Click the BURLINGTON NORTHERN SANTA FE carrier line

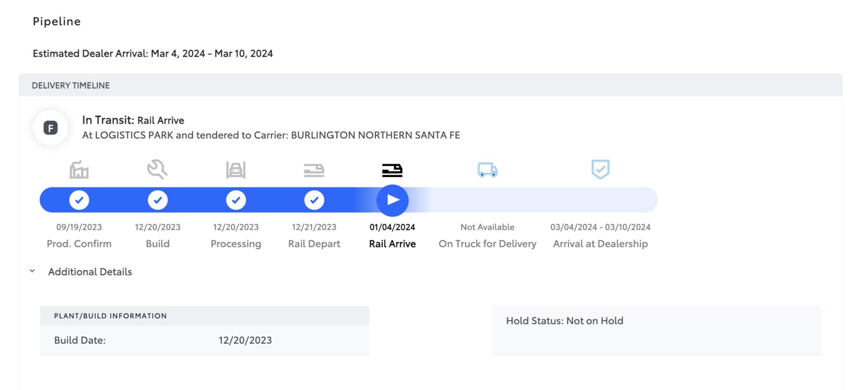pyautogui.click(x=271, y=135)
